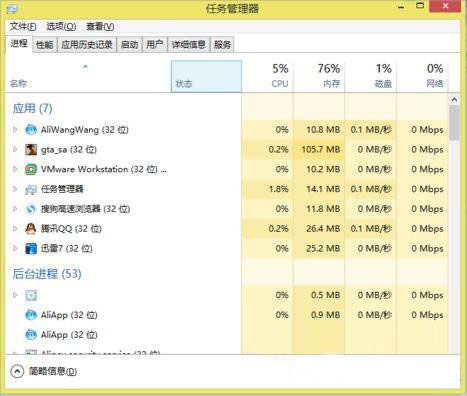
Task: Open the 查看(V) menu
Action: (x=100, y=26)
